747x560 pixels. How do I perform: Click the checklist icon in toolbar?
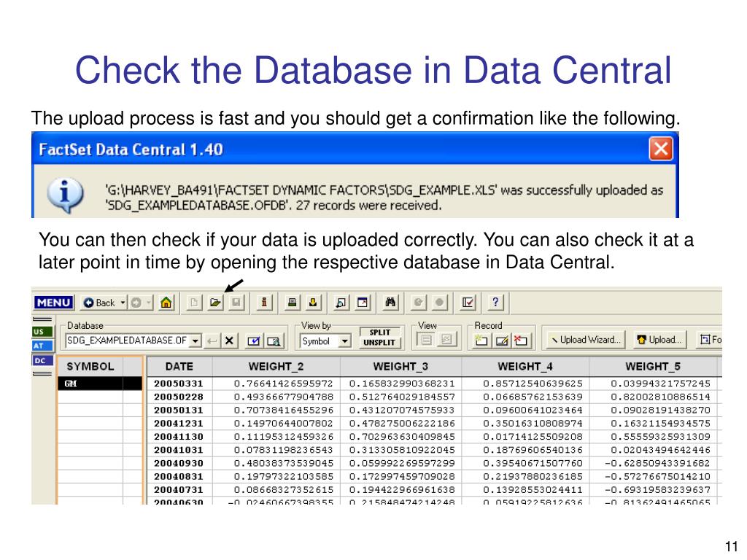468,303
